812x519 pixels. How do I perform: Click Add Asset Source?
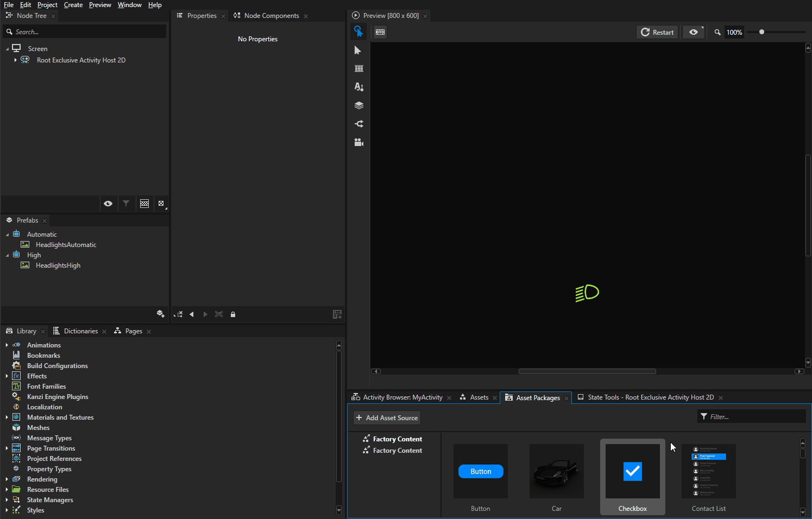[387, 417]
